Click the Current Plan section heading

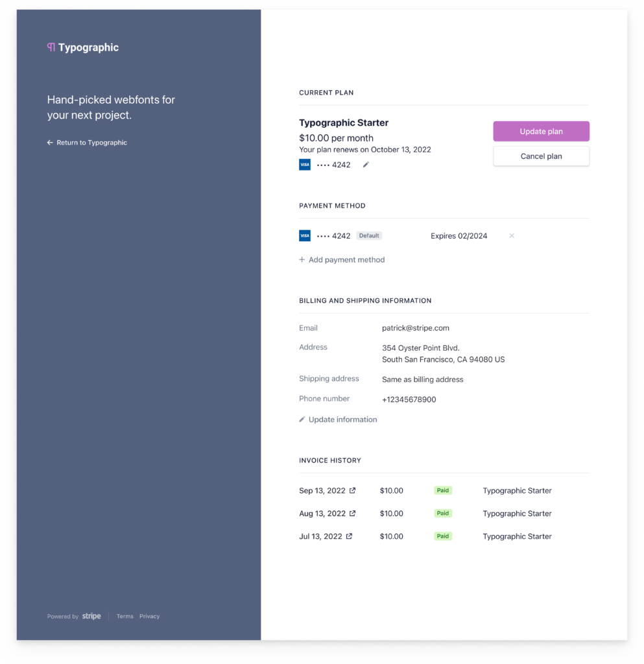tap(326, 93)
